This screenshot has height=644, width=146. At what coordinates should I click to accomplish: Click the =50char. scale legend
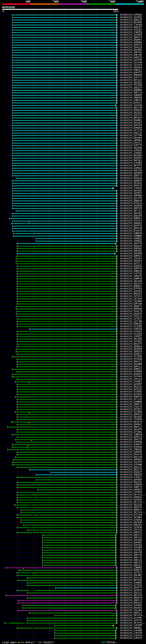109,642
